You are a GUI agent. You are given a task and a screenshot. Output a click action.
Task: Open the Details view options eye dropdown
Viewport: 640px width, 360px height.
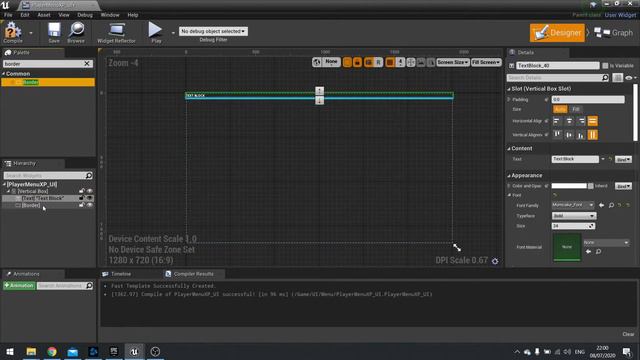pyautogui.click(x=631, y=78)
